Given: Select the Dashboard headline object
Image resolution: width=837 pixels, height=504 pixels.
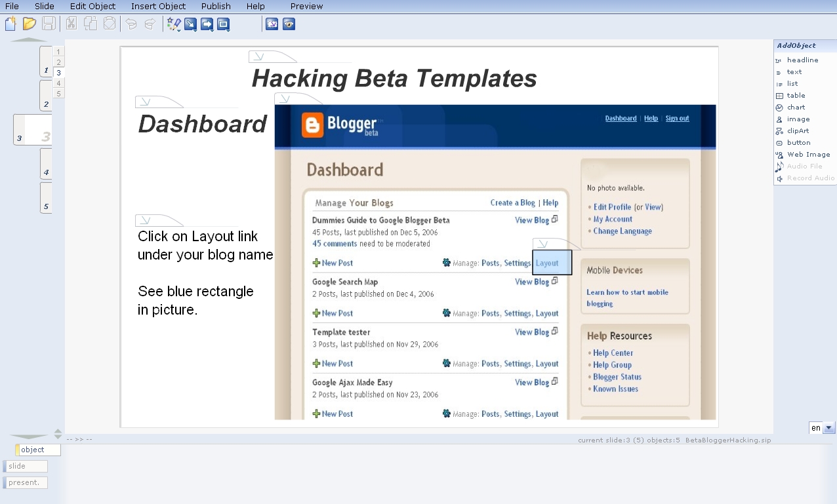Looking at the screenshot, I should coord(203,125).
